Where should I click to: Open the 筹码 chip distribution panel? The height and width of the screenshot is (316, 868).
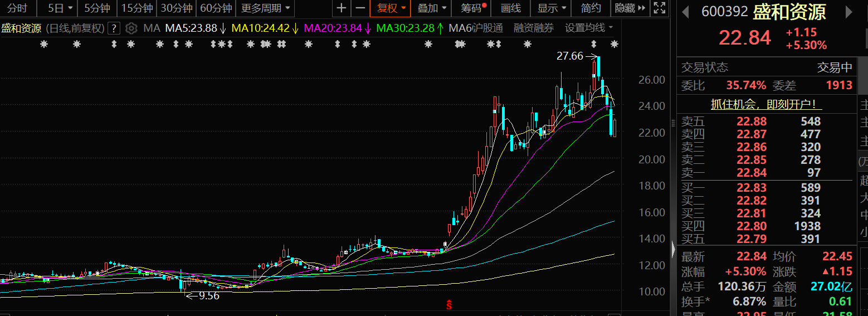pyautogui.click(x=473, y=8)
